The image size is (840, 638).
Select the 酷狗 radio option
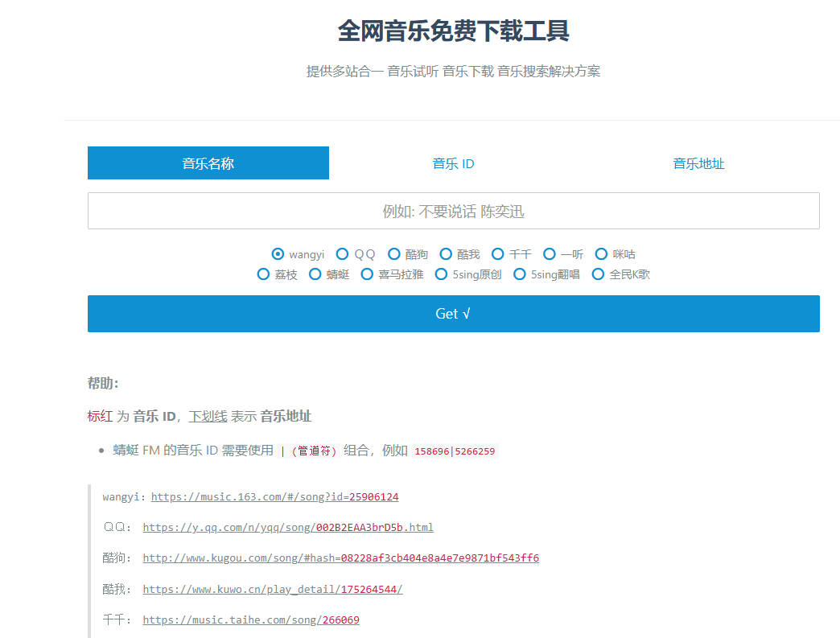[394, 254]
